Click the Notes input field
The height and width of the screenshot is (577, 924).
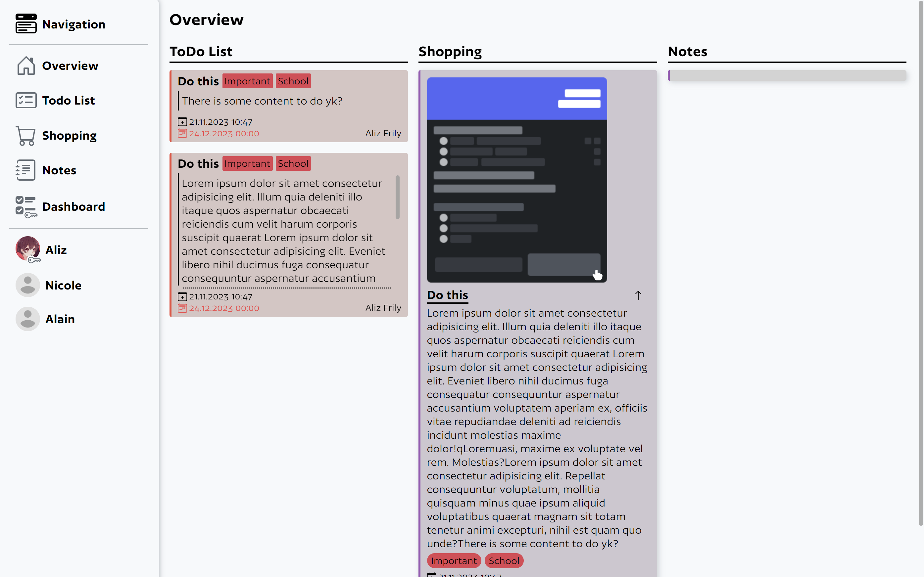pos(788,75)
